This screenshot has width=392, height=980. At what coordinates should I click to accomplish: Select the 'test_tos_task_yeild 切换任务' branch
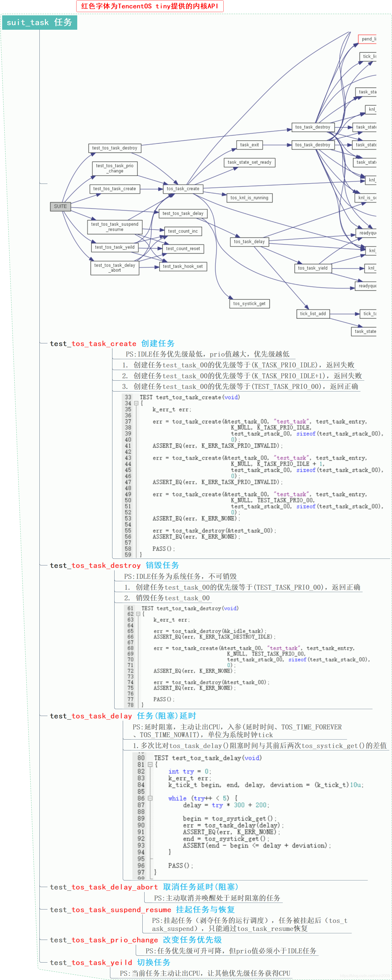pyautogui.click(x=110, y=963)
